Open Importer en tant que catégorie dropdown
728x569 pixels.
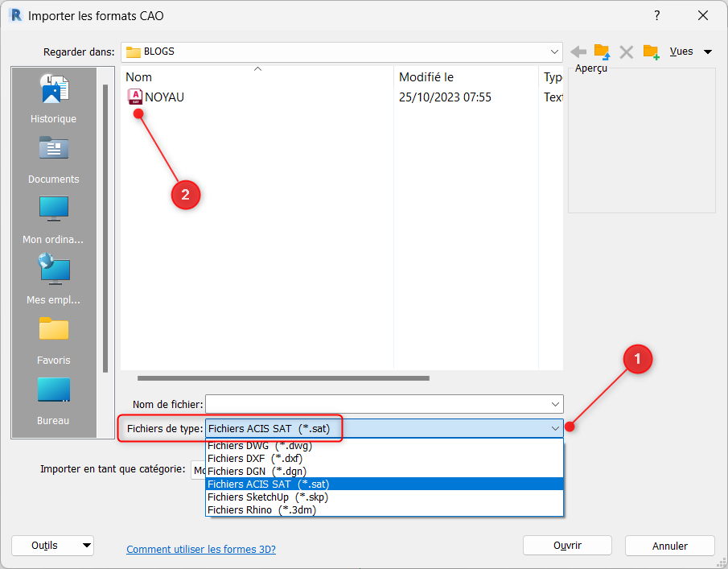199,470
